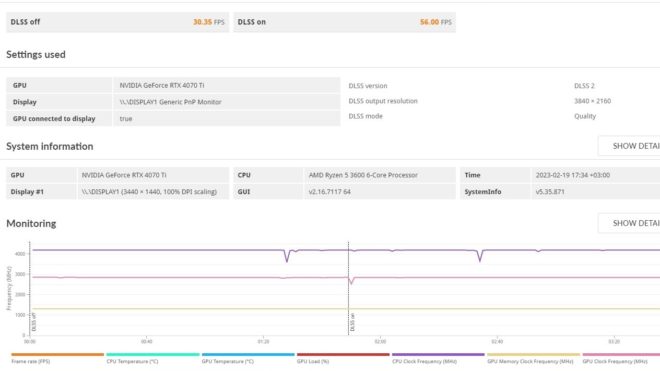The width and height of the screenshot is (660, 371).
Task: Toggle CPU Clock Frequency legend series
Action: [438, 358]
